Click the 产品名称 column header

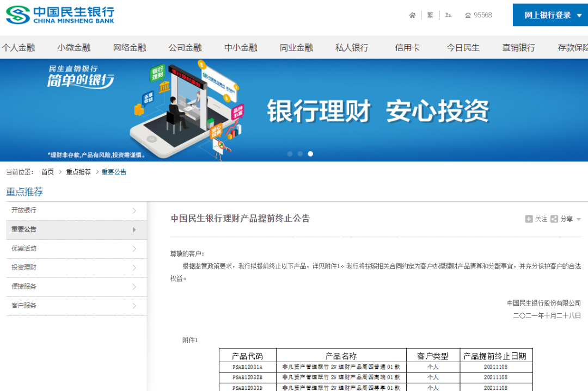(x=341, y=356)
